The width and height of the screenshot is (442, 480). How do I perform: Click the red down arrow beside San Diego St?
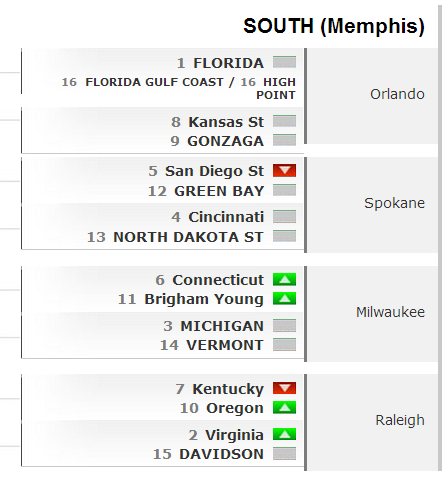tap(284, 170)
